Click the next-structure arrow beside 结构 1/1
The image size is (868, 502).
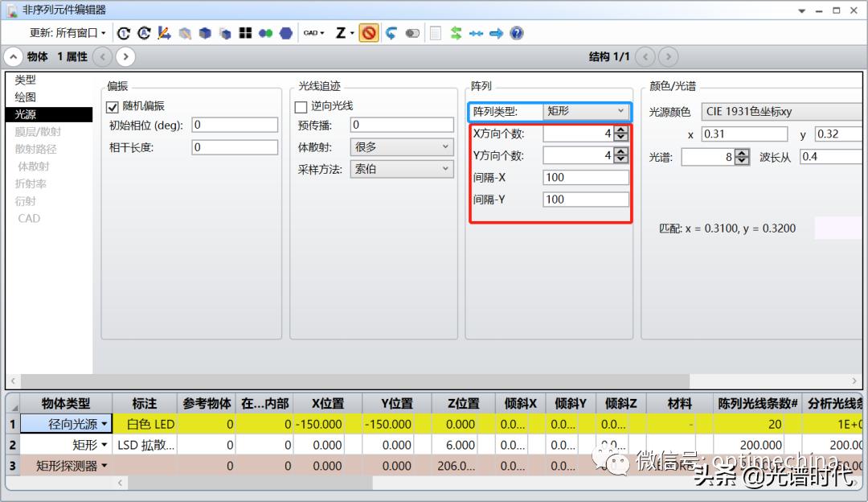[667, 56]
